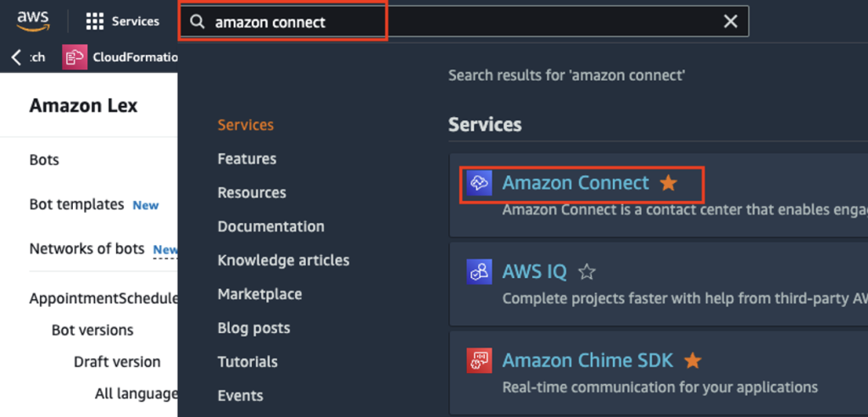Click the CloudFormation shortcut icon
This screenshot has width=868, height=417.
(x=75, y=57)
